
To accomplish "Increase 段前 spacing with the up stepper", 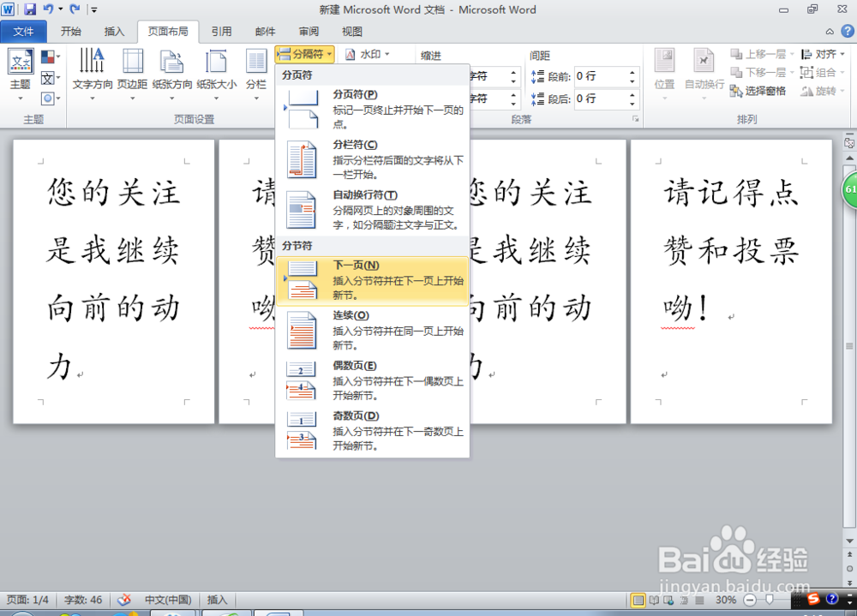I will [x=632, y=70].
